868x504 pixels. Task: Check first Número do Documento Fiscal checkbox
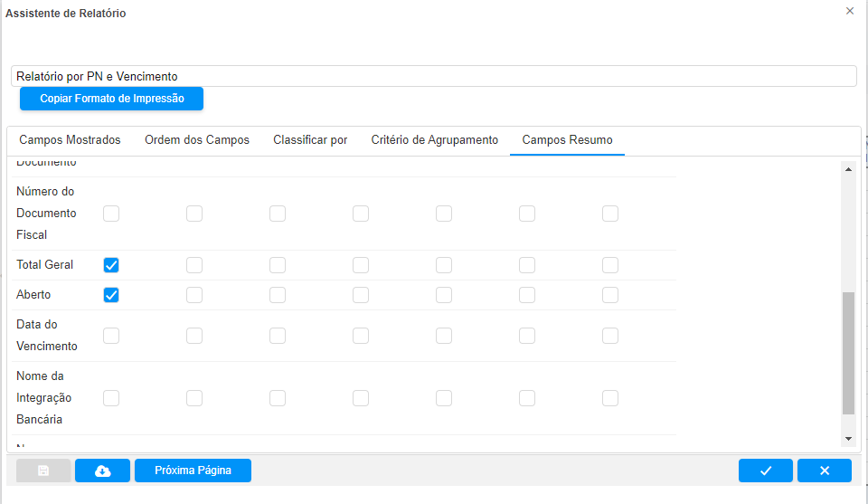click(111, 214)
